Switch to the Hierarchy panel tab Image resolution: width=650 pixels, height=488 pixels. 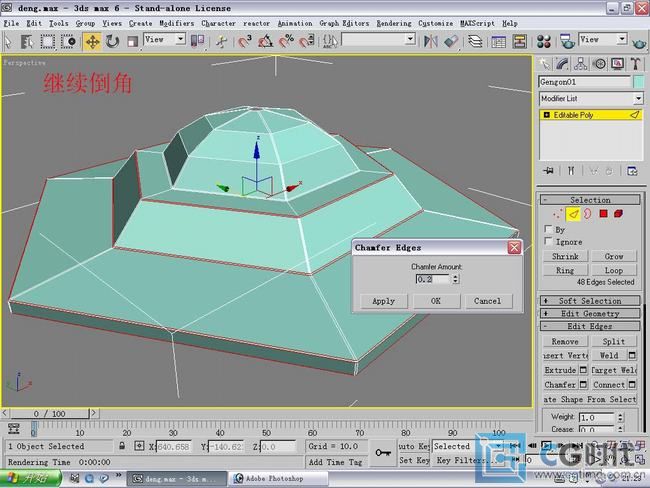(x=580, y=64)
